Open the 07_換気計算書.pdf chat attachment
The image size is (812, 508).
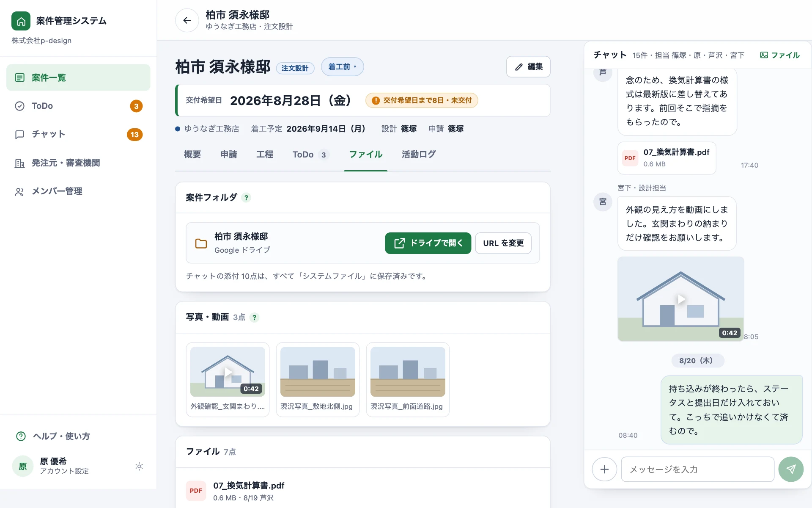667,158
